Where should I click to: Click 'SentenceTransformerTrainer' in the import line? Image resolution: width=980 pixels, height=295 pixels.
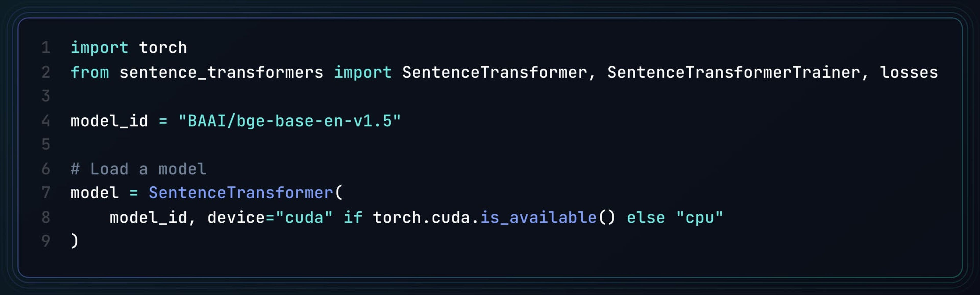click(x=733, y=72)
